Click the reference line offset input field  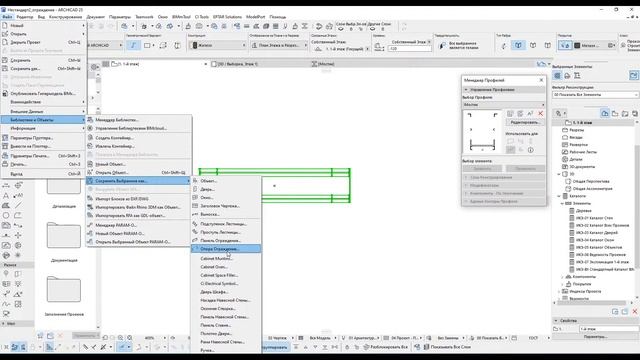[409, 49]
